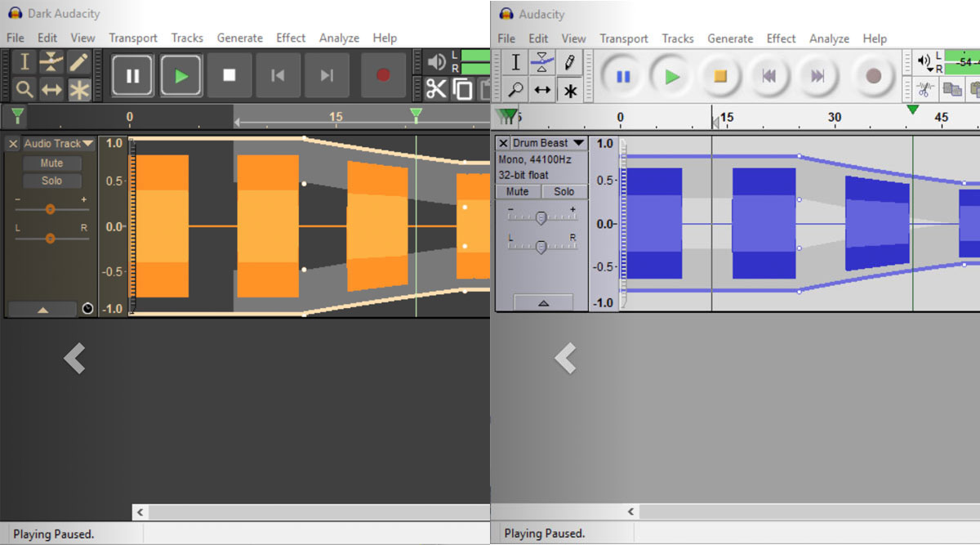Toggle Mute on the Audio Track

[x=51, y=163]
